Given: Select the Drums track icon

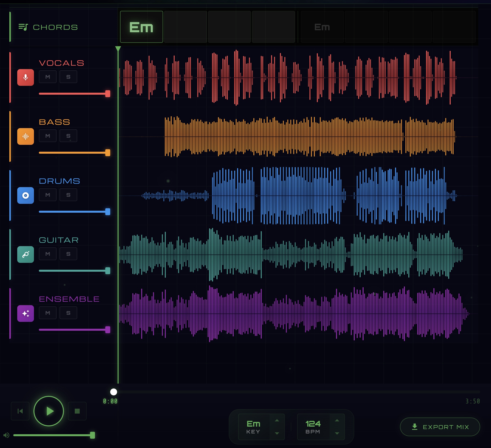Looking at the screenshot, I should coord(26,195).
